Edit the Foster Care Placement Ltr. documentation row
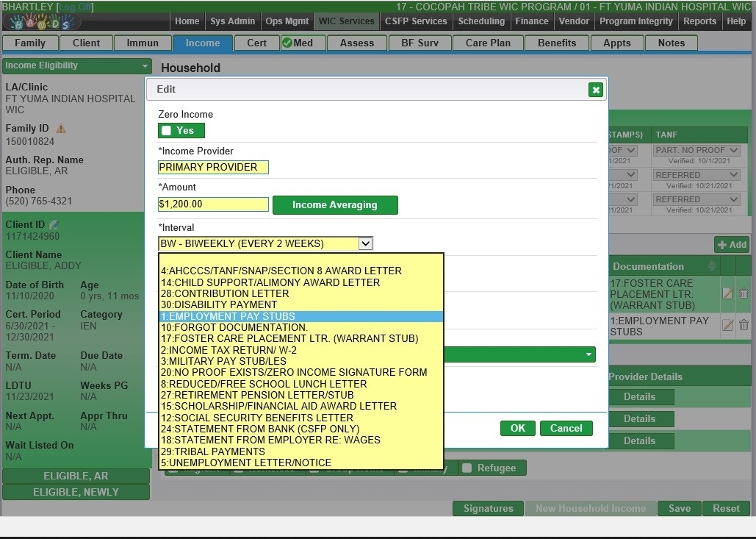Viewport: 756px width, 539px height. click(727, 293)
